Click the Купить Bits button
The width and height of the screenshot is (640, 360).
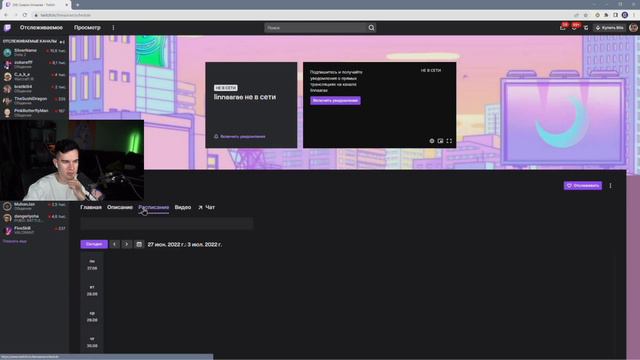pos(609,28)
